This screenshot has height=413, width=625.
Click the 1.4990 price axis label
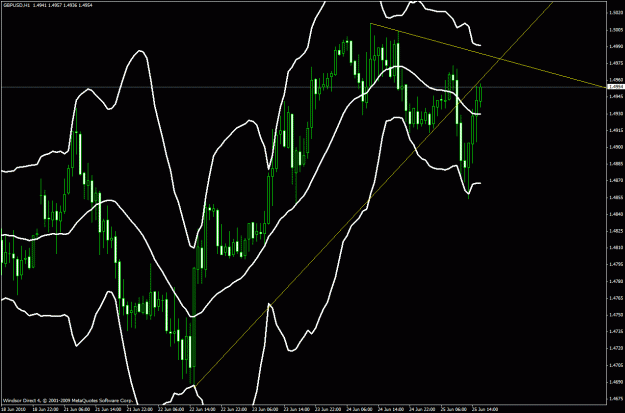pos(616,46)
